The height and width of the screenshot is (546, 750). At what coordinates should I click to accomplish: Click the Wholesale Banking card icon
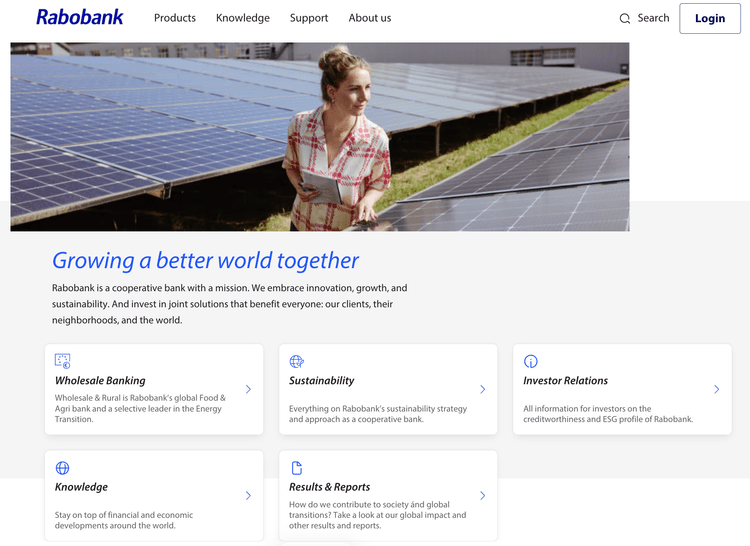(62, 361)
